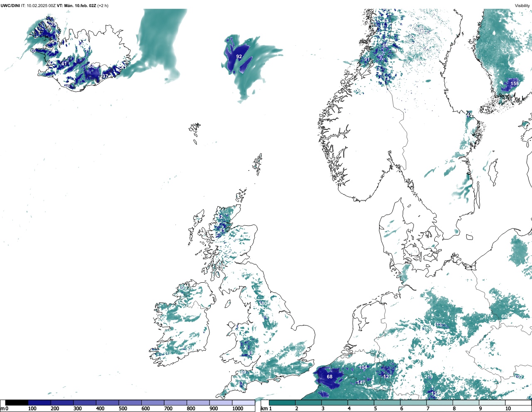532x412 pixels.
Task: Select the dark teal 1–2 km swatch
Action: point(282,402)
